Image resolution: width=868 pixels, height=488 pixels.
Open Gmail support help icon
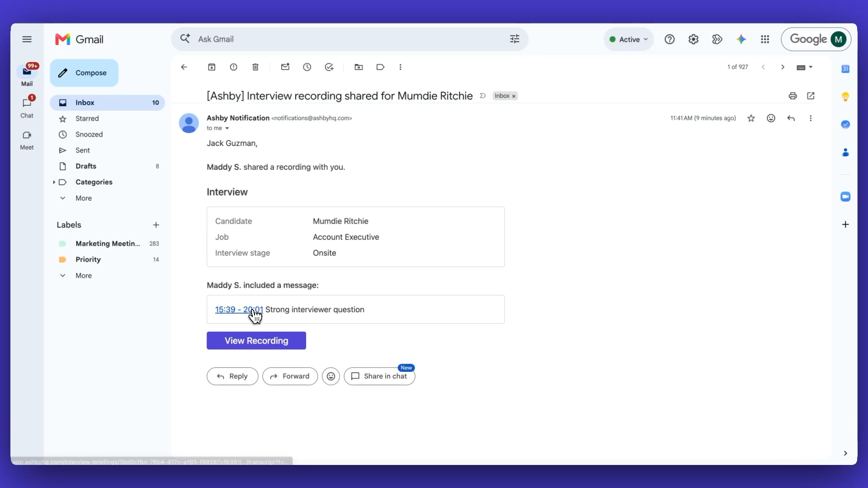tap(670, 39)
